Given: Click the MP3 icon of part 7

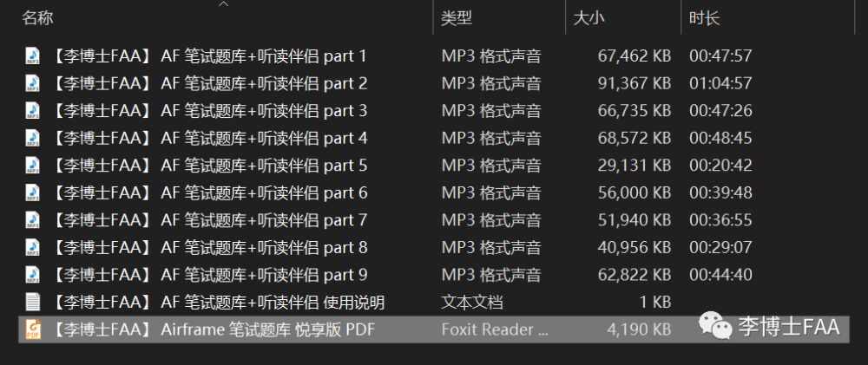Looking at the screenshot, I should (x=33, y=220).
